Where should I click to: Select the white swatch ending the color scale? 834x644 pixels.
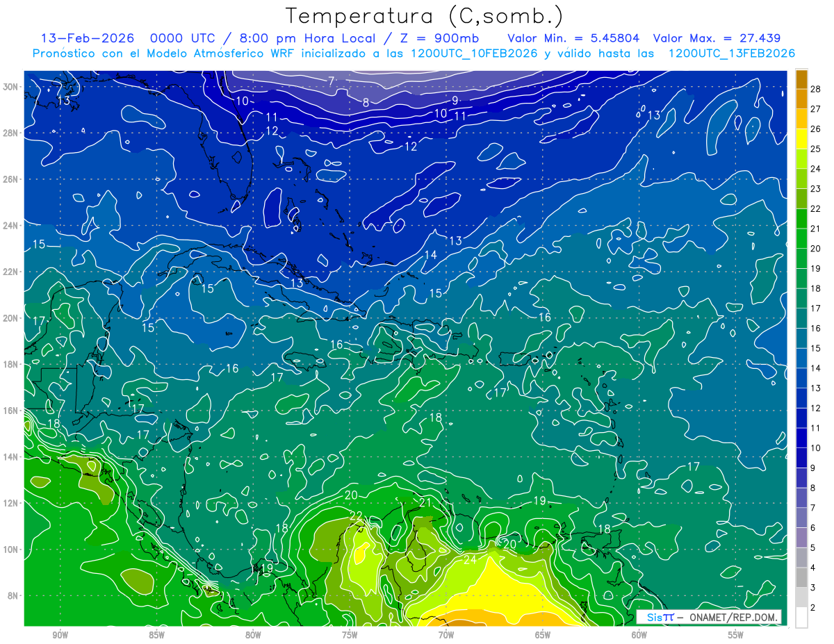pos(801,618)
